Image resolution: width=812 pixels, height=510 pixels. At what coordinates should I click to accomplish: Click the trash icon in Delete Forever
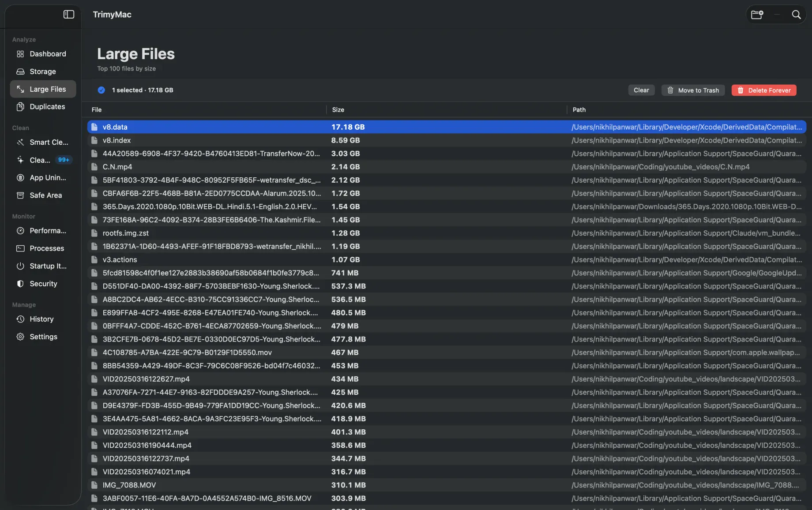click(741, 90)
